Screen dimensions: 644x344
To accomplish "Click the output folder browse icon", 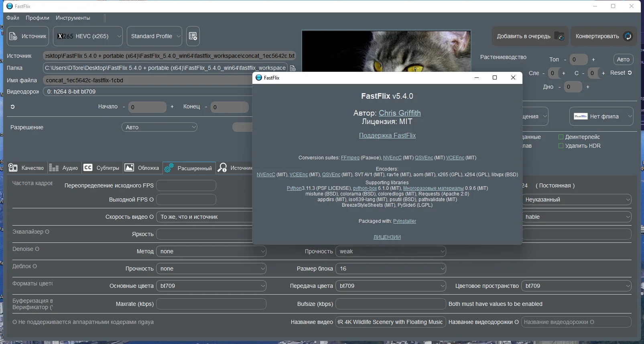I will [x=293, y=68].
